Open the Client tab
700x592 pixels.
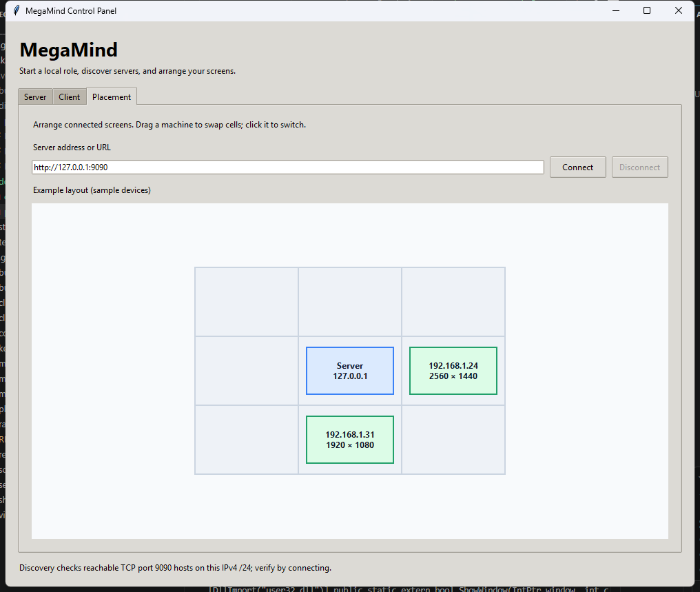click(69, 97)
